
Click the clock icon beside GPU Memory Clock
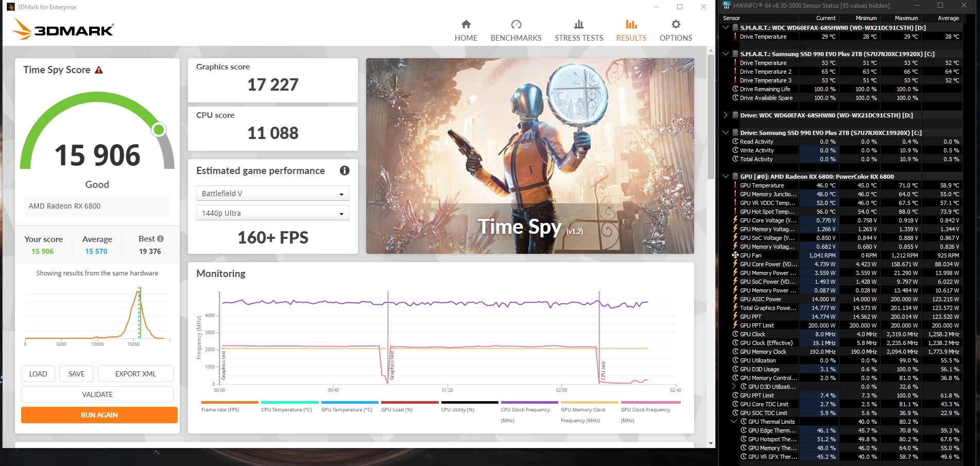pos(735,352)
